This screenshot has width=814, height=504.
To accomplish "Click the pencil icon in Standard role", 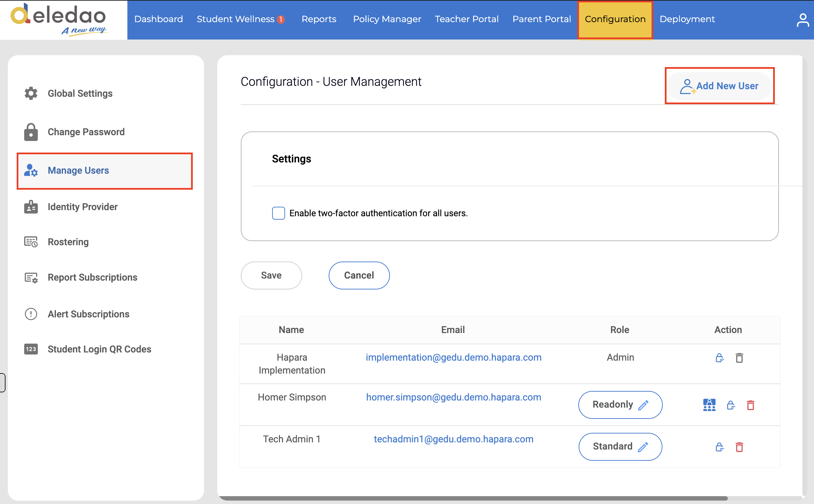I will pyautogui.click(x=643, y=447).
